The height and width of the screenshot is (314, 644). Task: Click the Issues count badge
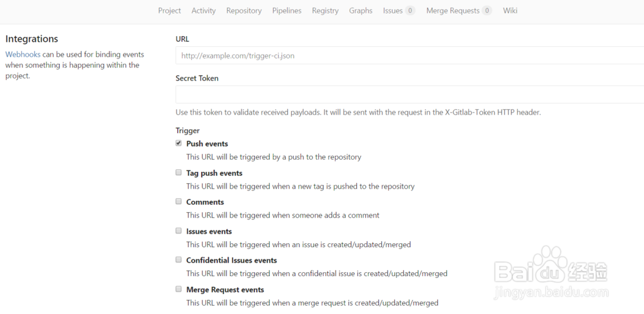(x=410, y=10)
